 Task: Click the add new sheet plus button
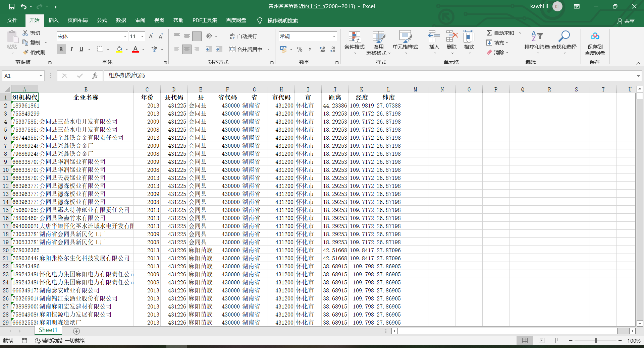click(76, 331)
